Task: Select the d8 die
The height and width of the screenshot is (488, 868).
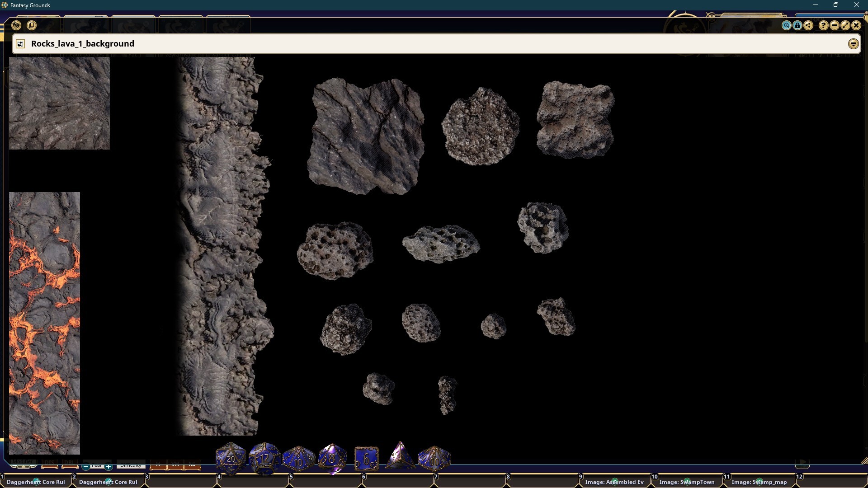Action: click(x=332, y=459)
